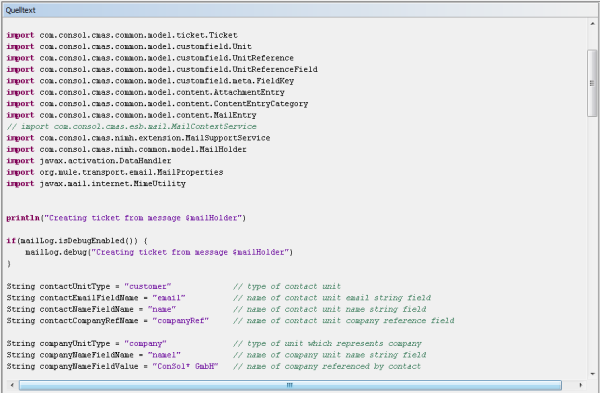The width and height of the screenshot is (600, 393).
Task: Click the "customer" string value
Action: (x=148, y=287)
